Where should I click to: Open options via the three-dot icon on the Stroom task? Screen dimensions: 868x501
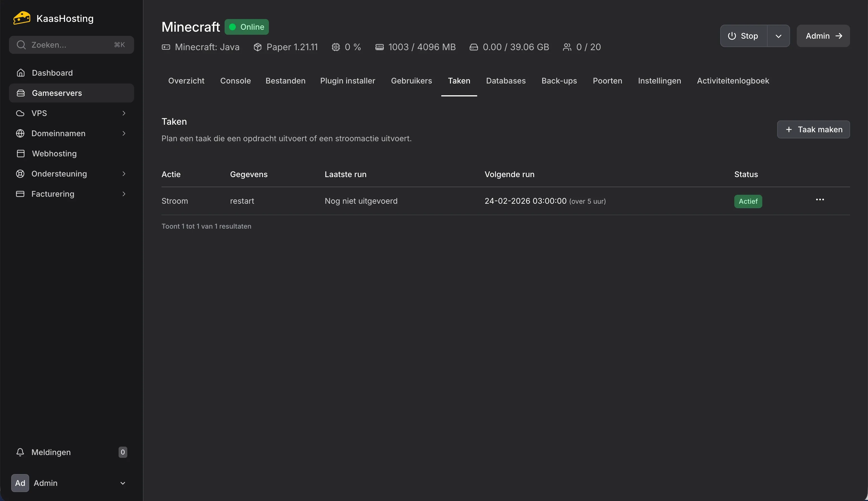[x=820, y=200]
